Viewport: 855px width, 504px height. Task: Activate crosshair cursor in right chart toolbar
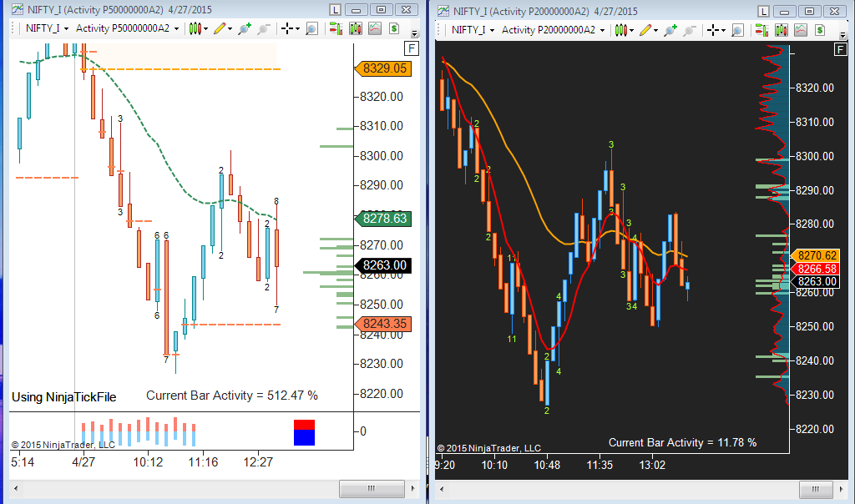point(713,30)
